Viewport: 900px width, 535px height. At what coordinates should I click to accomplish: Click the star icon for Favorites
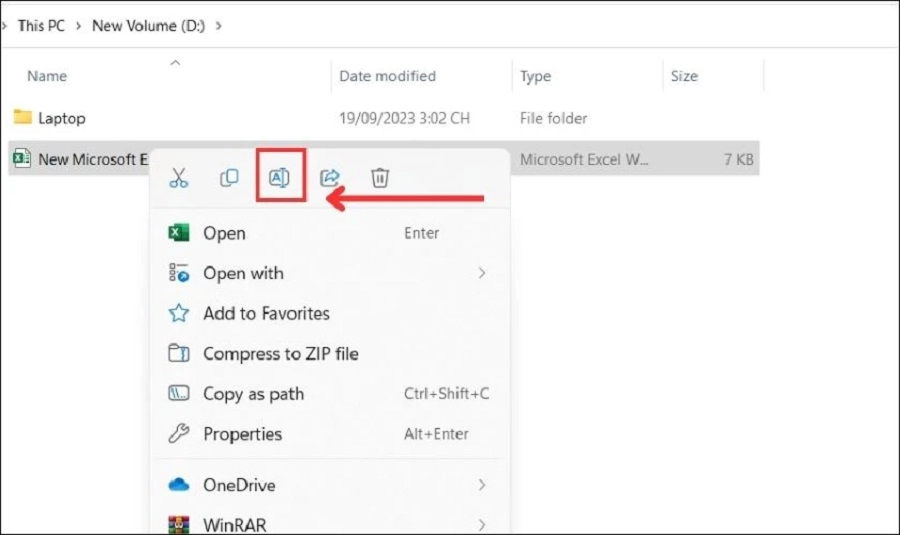pos(179,313)
